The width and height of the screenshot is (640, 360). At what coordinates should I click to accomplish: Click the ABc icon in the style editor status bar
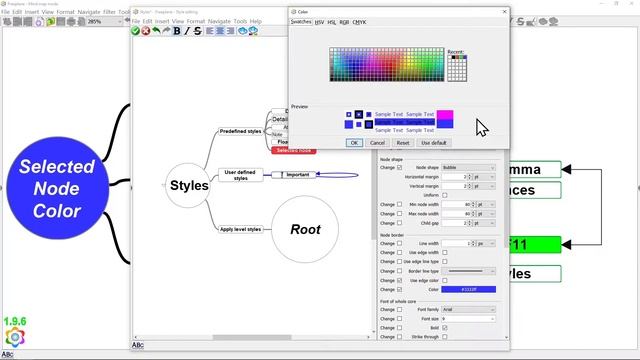tap(138, 345)
